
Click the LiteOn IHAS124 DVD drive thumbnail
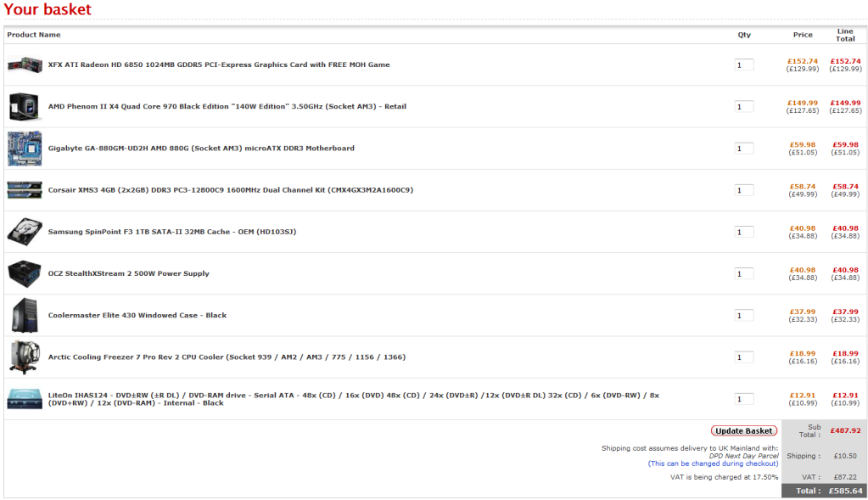(25, 399)
